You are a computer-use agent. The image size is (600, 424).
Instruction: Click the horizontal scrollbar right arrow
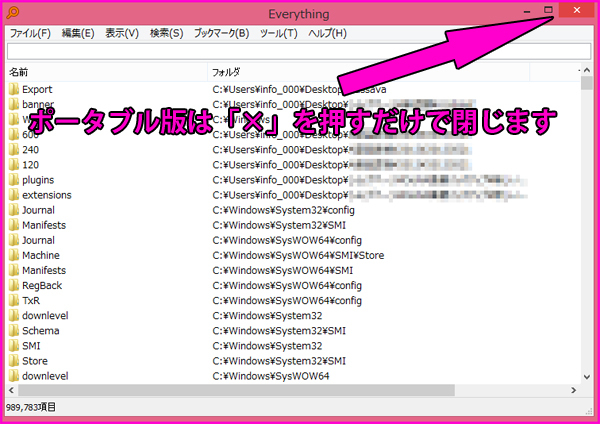tap(574, 390)
